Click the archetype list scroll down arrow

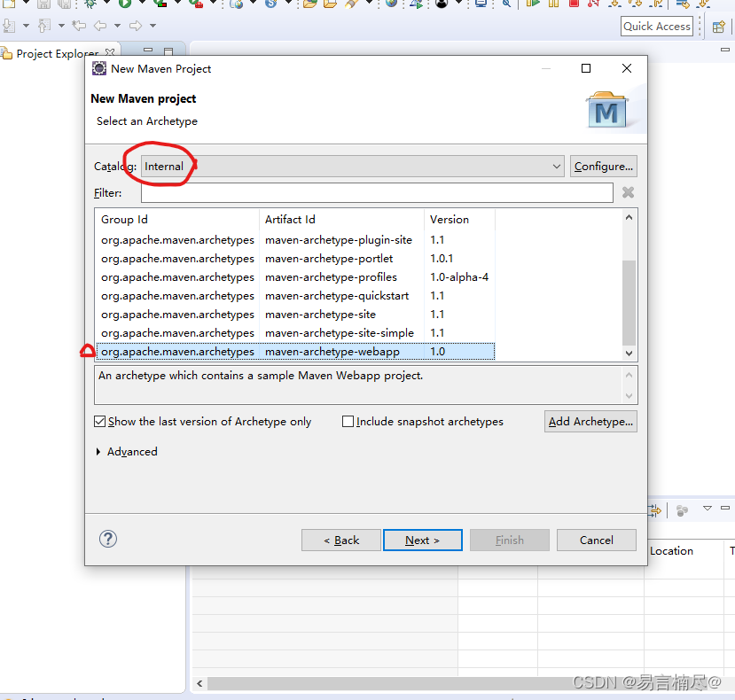point(629,354)
